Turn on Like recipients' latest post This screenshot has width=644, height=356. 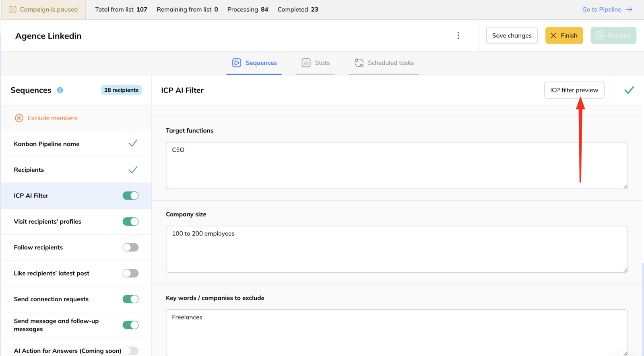click(130, 273)
